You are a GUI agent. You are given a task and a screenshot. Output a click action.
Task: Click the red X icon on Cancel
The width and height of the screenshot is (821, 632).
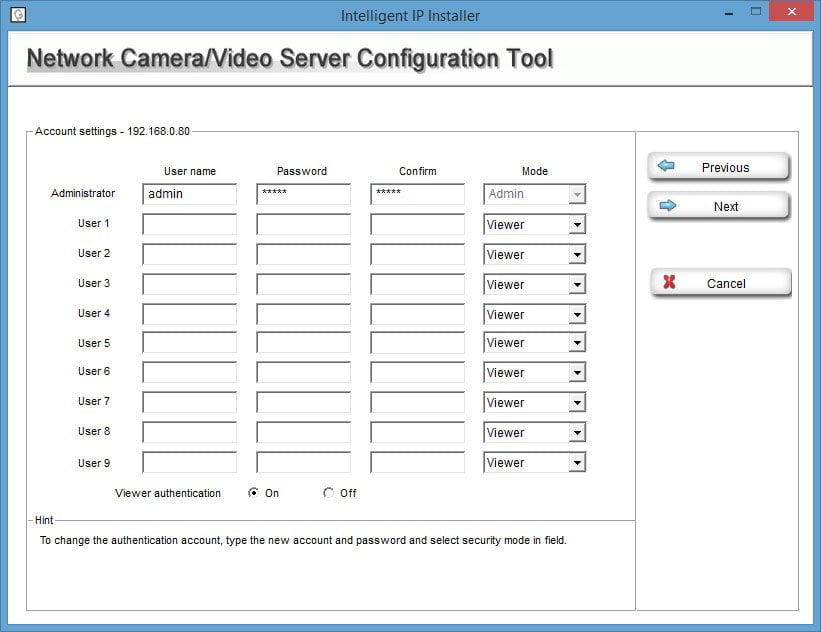(669, 282)
